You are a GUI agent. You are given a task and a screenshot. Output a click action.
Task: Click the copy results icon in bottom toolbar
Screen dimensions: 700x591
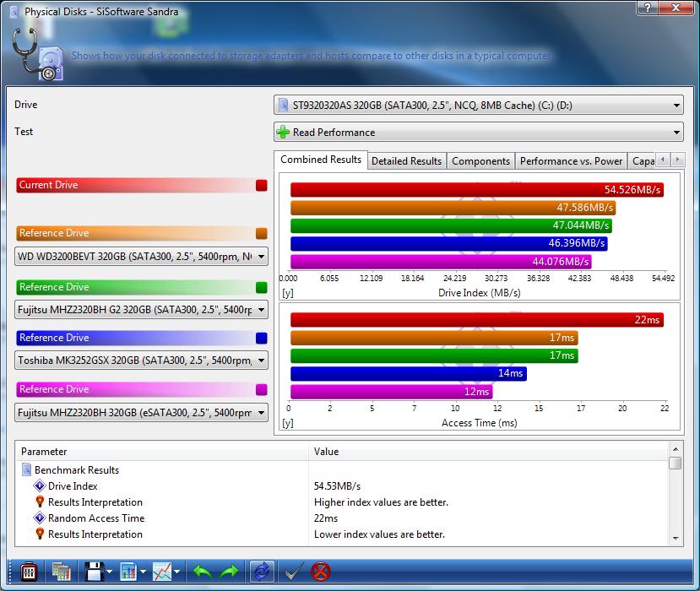click(61, 572)
